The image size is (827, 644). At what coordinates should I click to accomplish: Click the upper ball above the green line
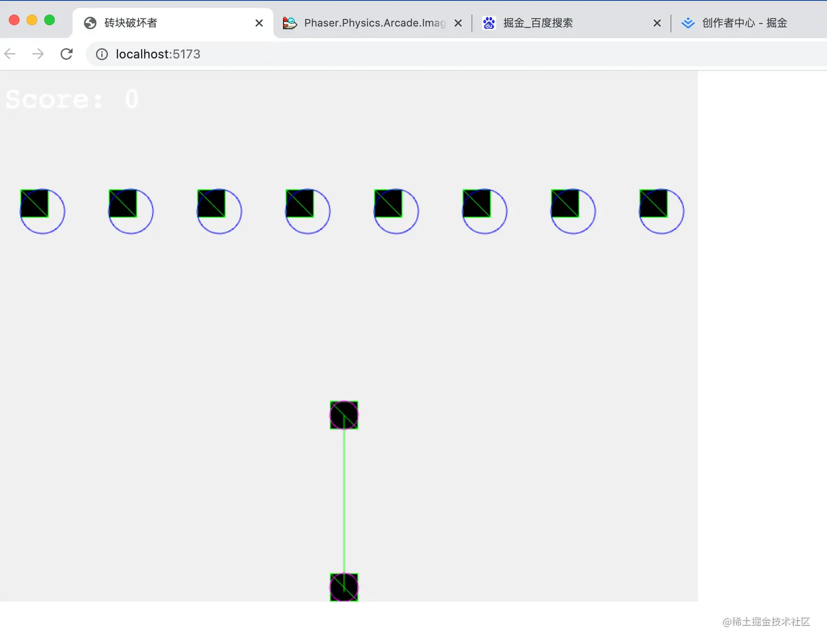coord(344,415)
